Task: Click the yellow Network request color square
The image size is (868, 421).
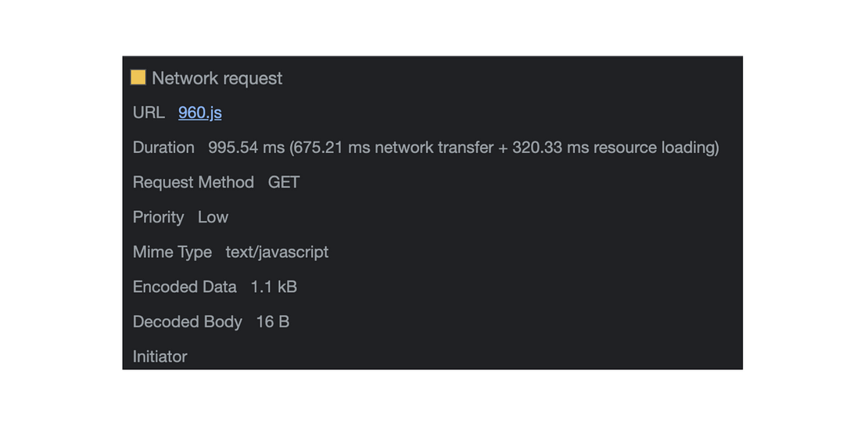Action: point(138,77)
